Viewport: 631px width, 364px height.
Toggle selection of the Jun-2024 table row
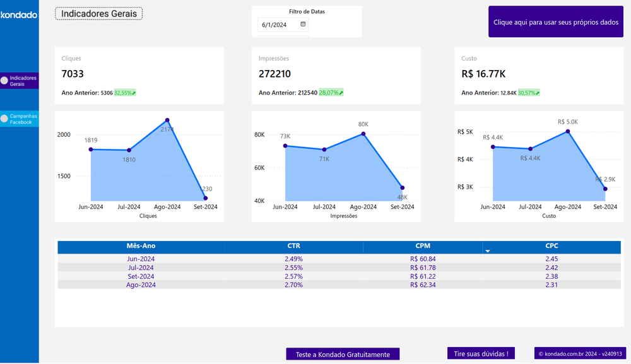point(141,259)
